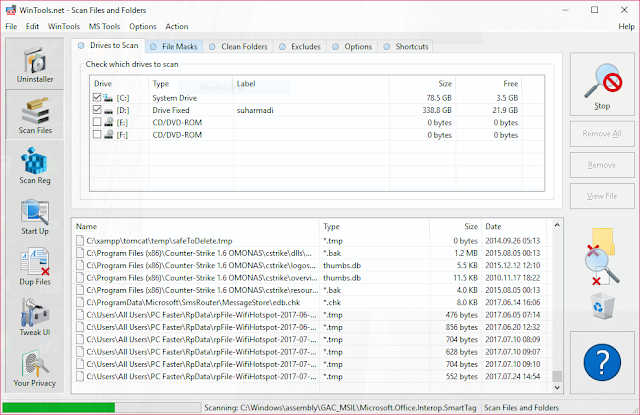Image resolution: width=640 pixels, height=415 pixels.
Task: Open the Start Up manager
Action: tap(35, 216)
